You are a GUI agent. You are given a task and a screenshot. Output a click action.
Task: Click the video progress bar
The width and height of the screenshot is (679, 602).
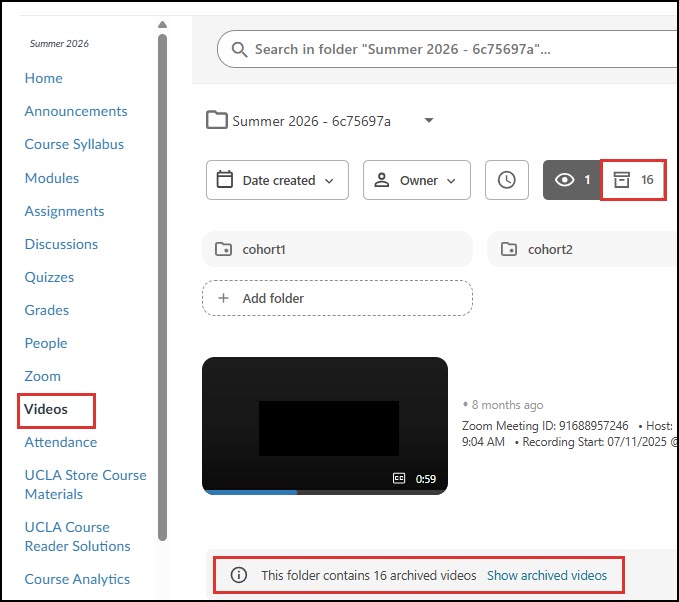pyautogui.click(x=325, y=492)
